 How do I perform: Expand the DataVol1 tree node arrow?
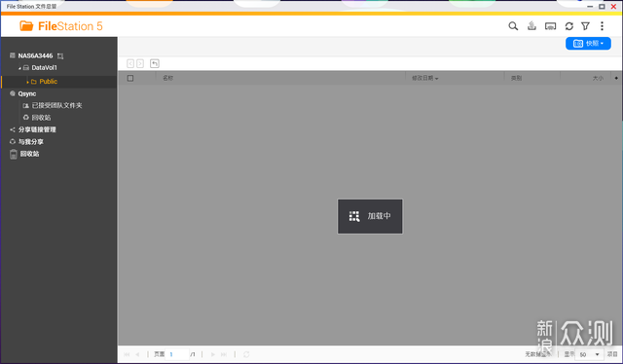point(19,68)
